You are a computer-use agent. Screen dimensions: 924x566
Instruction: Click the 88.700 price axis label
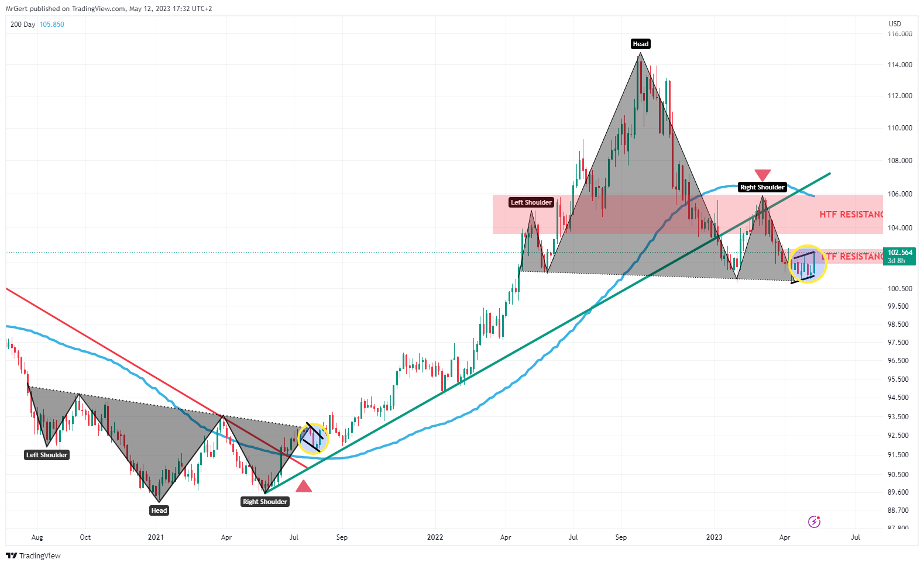click(898, 510)
